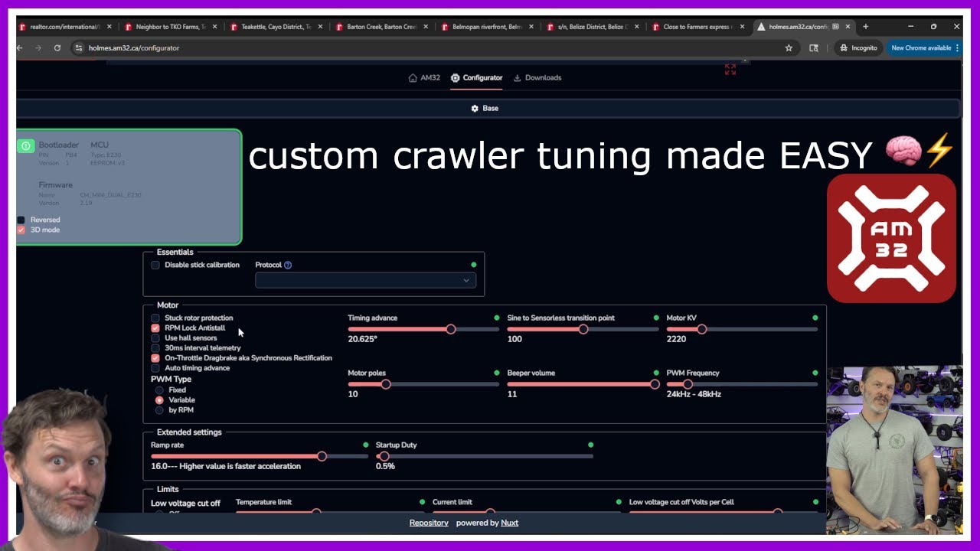Adjust the Timing advance slider handle

[451, 329]
